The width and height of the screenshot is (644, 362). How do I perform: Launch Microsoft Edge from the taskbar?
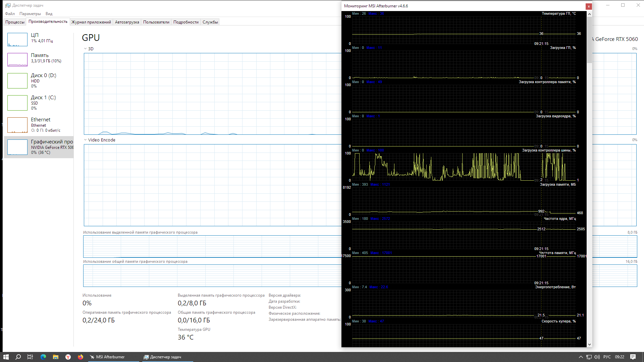click(x=43, y=357)
